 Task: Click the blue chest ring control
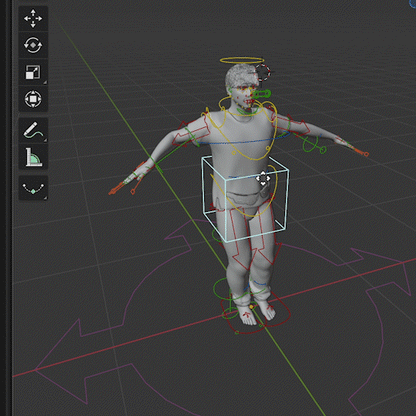coord(242,142)
